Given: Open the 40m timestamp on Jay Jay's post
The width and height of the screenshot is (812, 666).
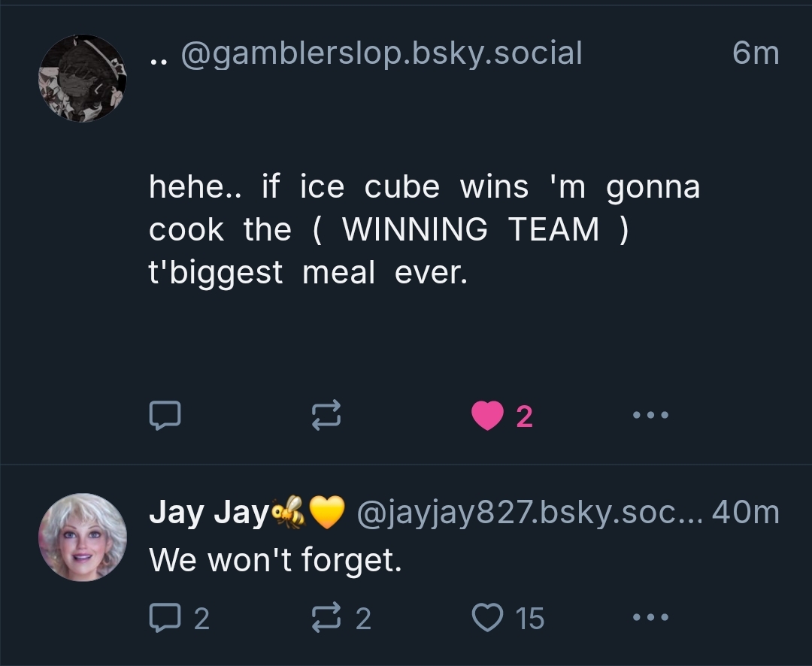Looking at the screenshot, I should (746, 513).
